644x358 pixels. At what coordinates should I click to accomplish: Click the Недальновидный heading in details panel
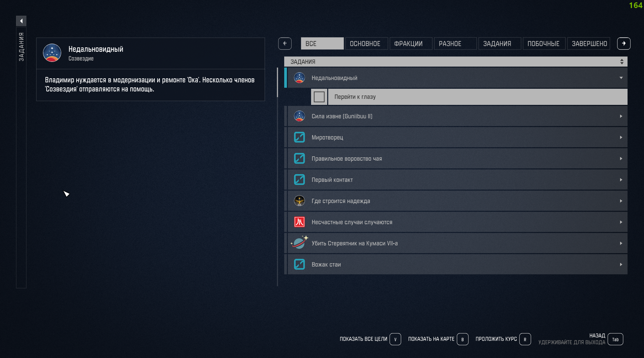point(96,49)
